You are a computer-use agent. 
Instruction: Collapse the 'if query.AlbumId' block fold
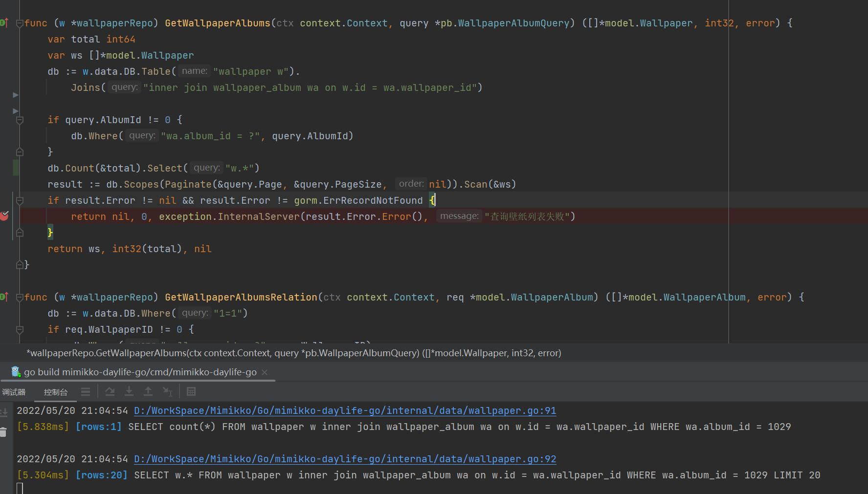click(20, 120)
